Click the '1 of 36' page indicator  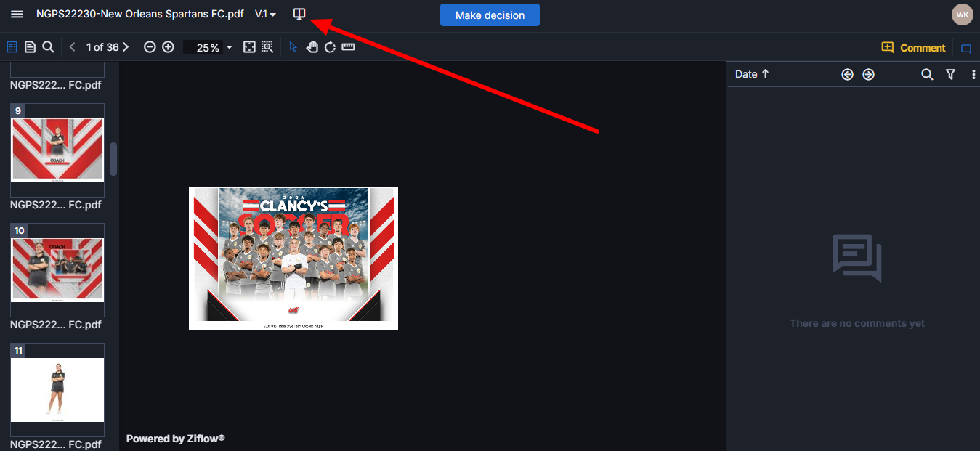[102, 47]
